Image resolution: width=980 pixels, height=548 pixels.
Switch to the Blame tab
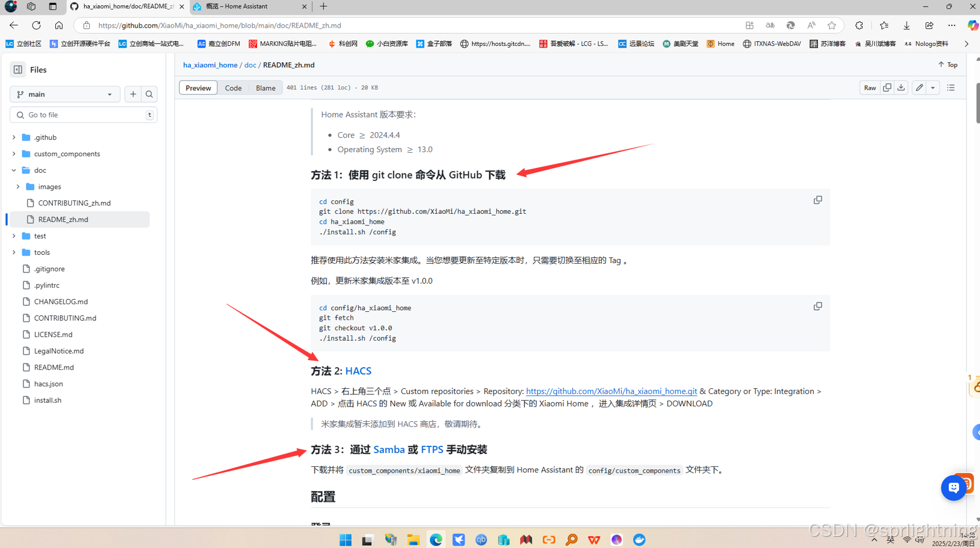[265, 88]
